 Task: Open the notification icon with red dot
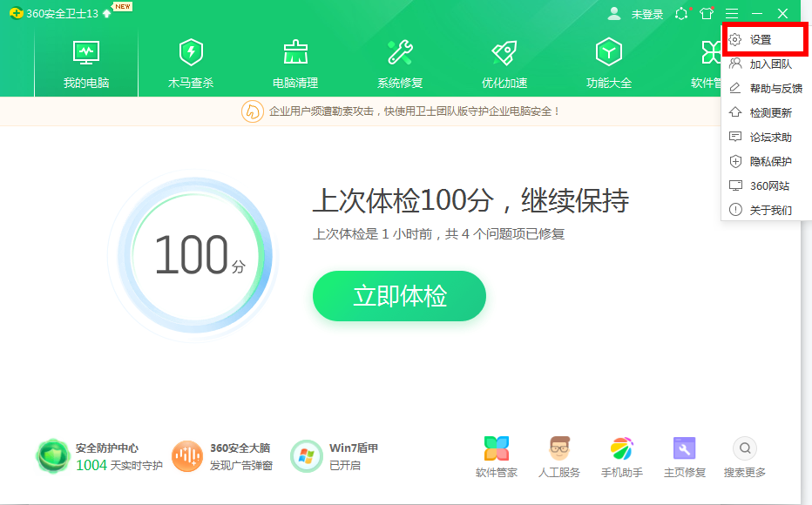(x=682, y=13)
